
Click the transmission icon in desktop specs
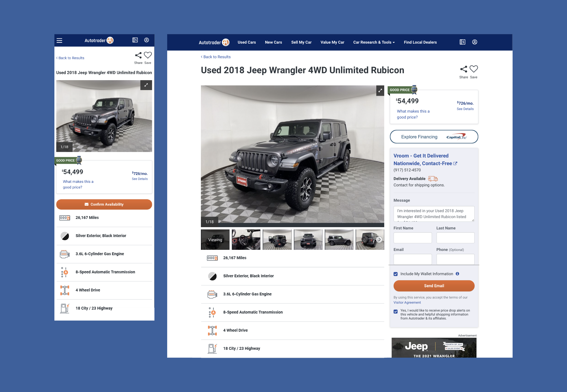pyautogui.click(x=212, y=312)
